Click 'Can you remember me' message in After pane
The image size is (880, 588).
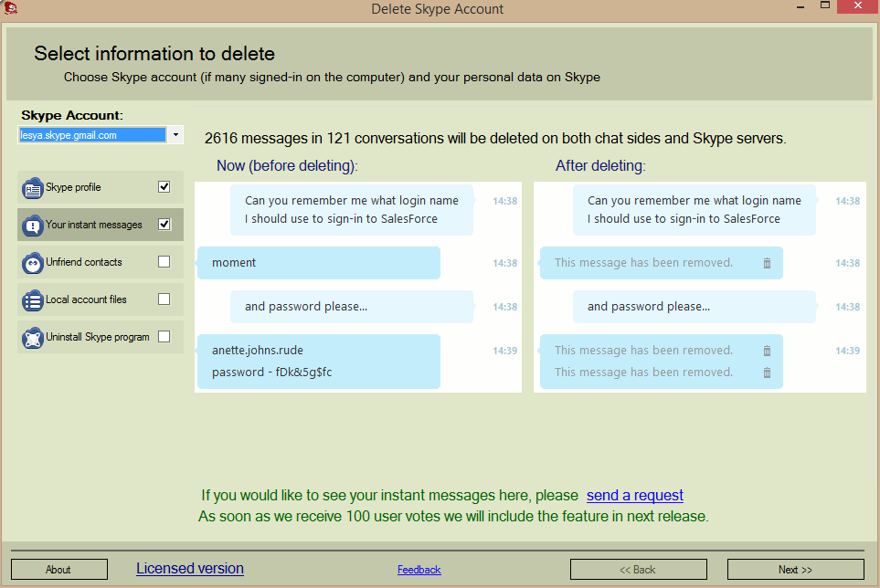(694, 210)
